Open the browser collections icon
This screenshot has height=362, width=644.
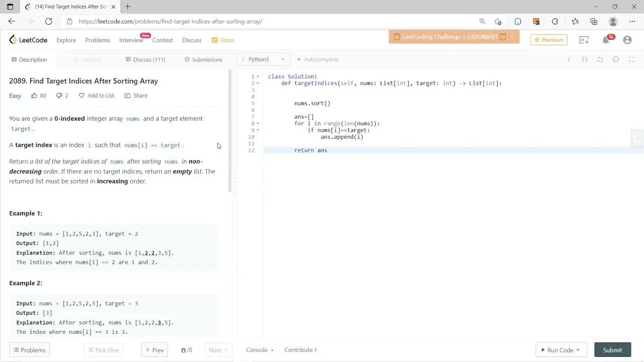594,21
